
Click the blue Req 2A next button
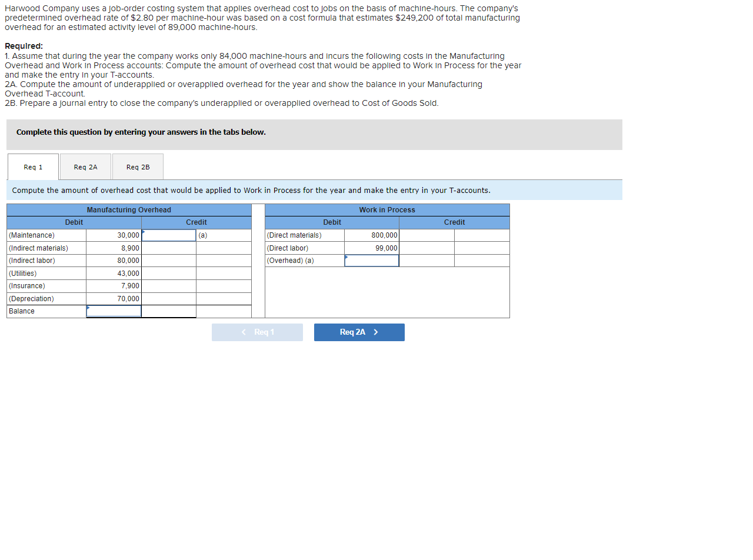359,332
